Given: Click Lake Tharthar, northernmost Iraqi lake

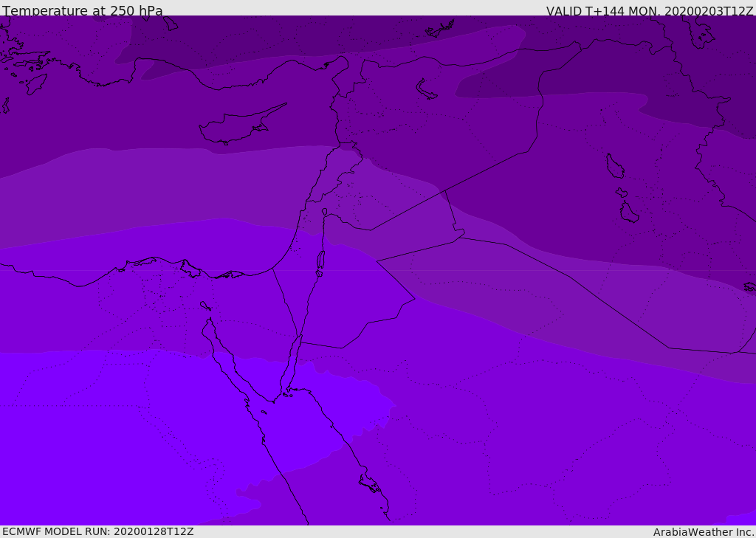Looking at the screenshot, I should [614, 166].
